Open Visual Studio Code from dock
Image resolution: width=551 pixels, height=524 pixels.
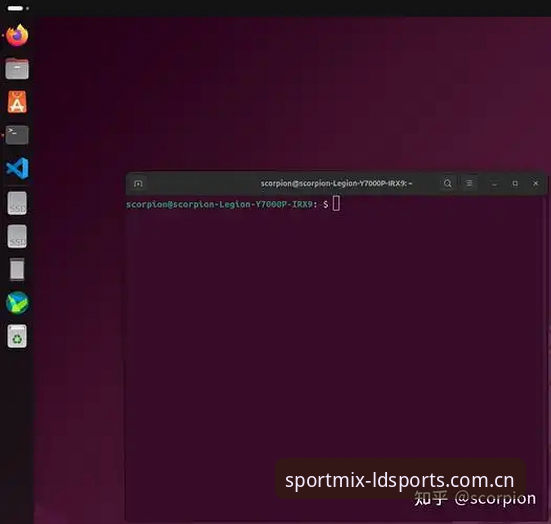pyautogui.click(x=17, y=168)
